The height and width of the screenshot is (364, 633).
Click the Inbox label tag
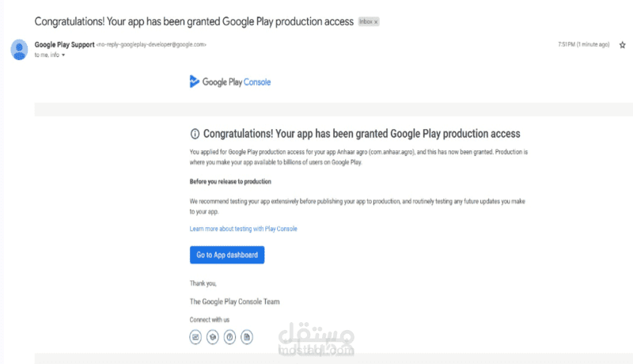[366, 21]
